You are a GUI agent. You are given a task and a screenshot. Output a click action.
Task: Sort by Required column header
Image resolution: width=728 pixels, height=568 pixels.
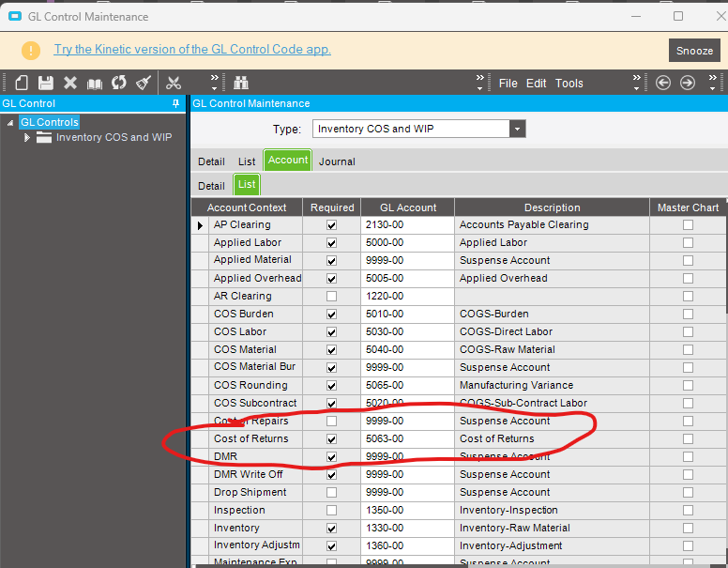[x=332, y=207]
